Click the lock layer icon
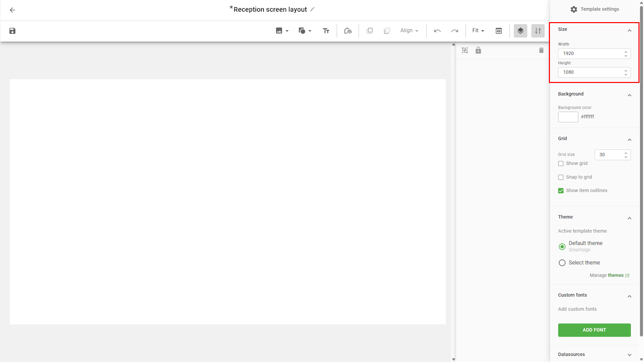 point(478,50)
